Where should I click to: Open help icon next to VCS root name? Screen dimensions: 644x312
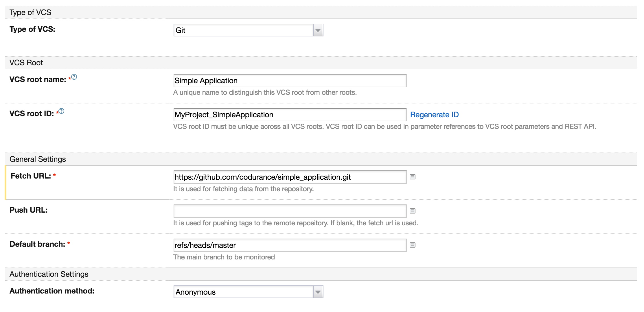pos(74,77)
